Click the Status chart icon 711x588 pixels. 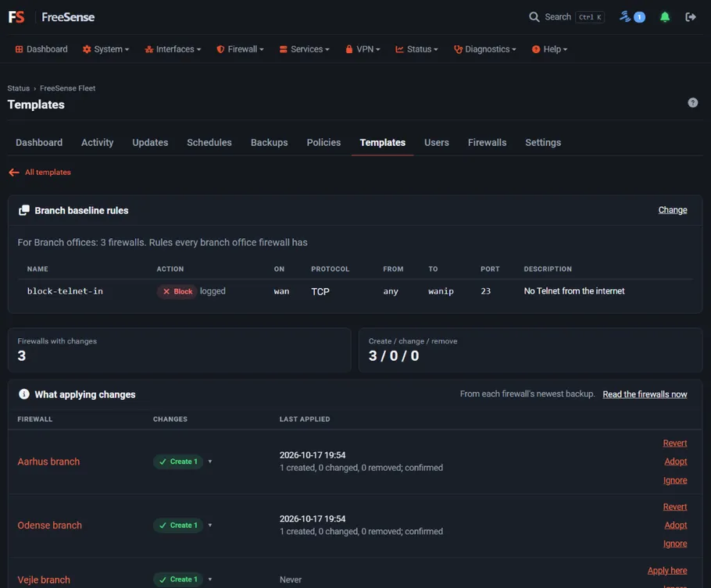click(x=399, y=49)
